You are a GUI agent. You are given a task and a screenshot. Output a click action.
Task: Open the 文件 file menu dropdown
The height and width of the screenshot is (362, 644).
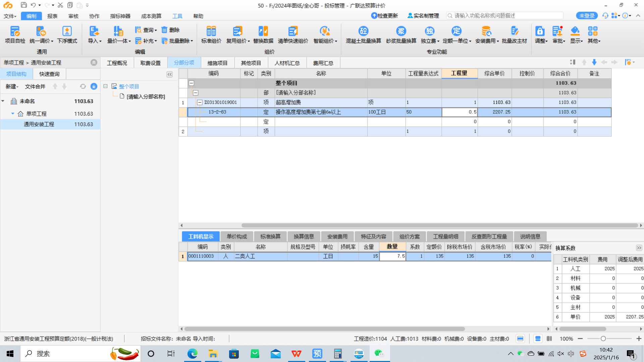pyautogui.click(x=10, y=16)
